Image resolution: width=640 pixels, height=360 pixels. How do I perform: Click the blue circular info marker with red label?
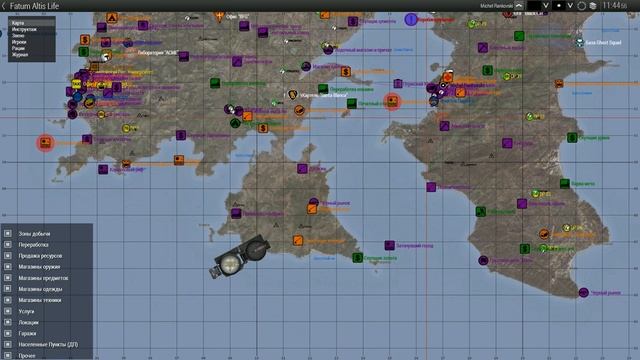point(411,19)
